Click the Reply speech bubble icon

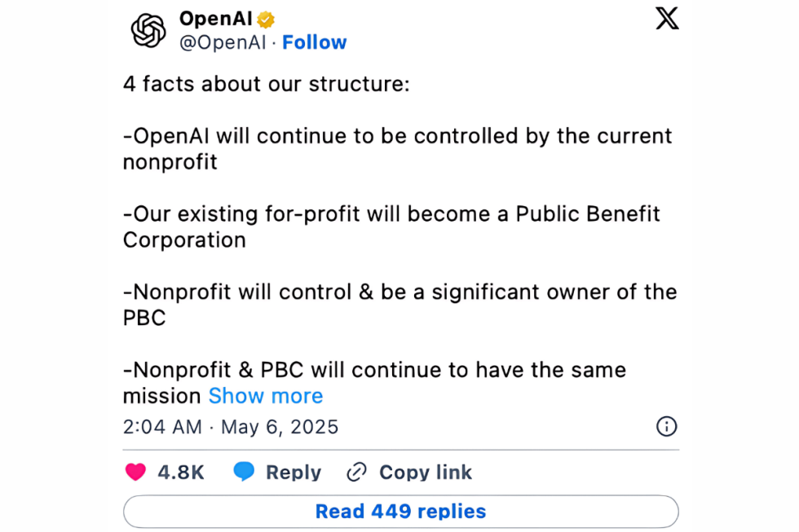[244, 472]
